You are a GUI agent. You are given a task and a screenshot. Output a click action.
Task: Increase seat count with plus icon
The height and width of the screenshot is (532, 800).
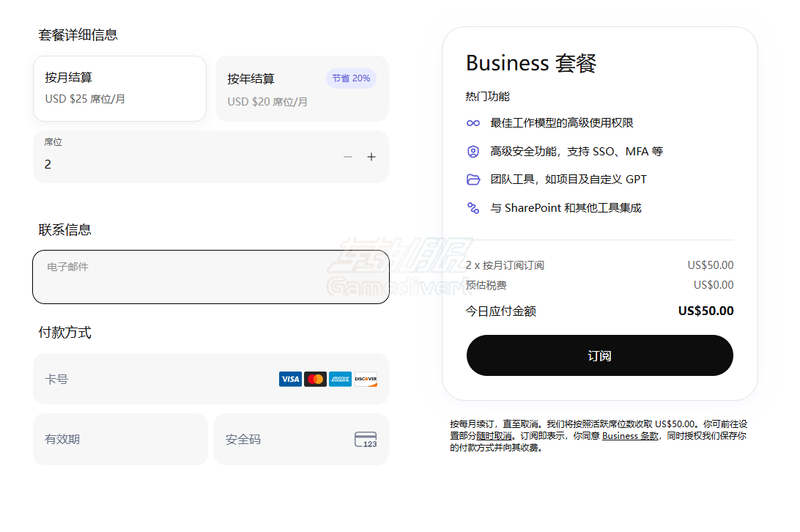click(x=371, y=157)
